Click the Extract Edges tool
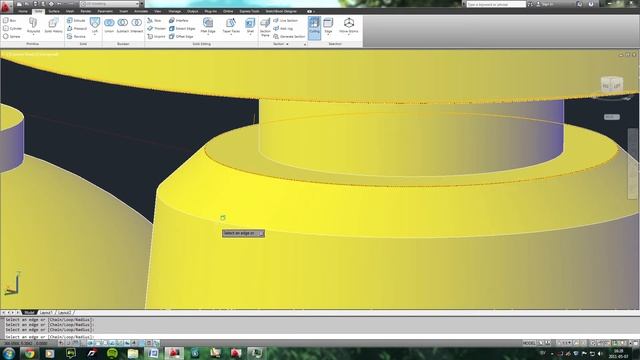640x360 pixels. pos(182,28)
